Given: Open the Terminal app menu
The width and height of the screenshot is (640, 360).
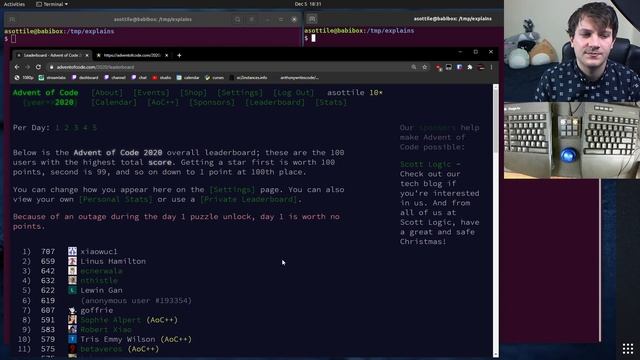Looking at the screenshot, I should click(52, 4).
